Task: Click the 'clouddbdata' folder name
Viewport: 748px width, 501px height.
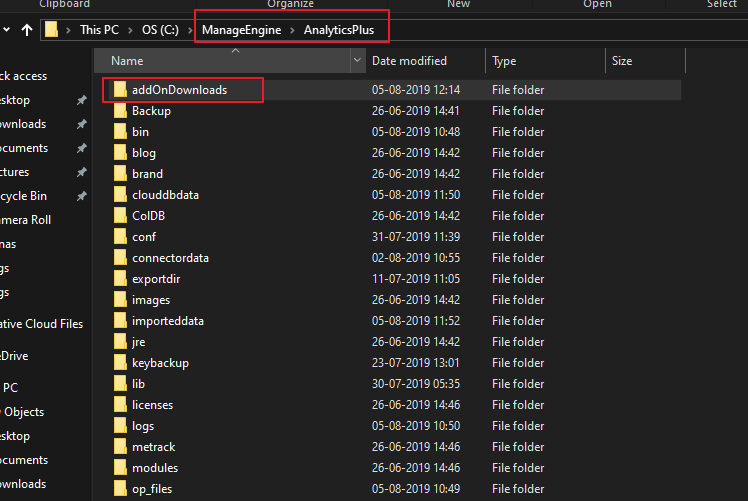Action: (x=165, y=195)
